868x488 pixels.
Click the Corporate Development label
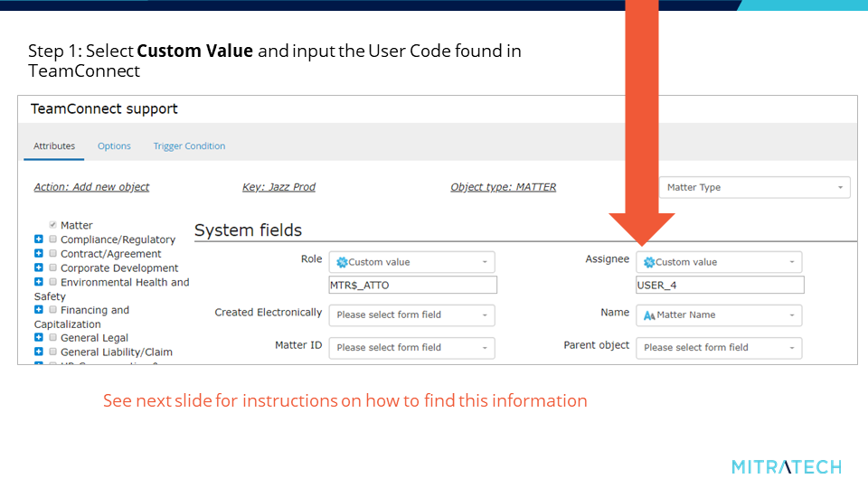tap(119, 267)
